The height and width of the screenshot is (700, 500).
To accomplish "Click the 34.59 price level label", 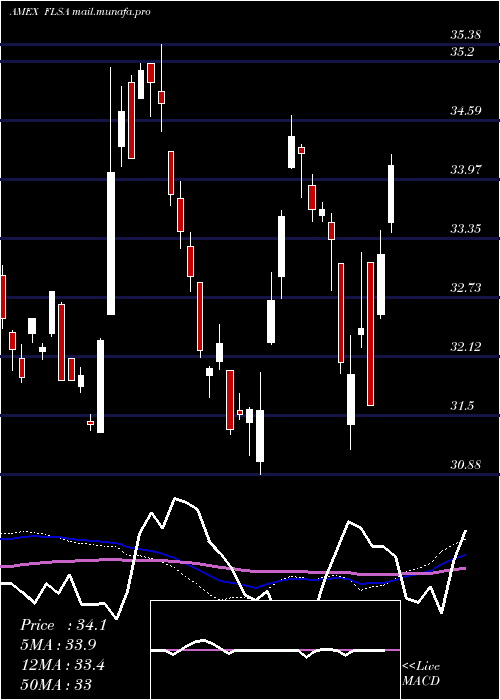I will point(466,110).
